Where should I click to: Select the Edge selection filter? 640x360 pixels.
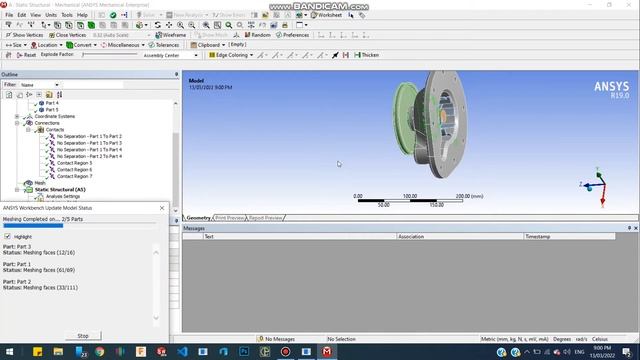69,25
